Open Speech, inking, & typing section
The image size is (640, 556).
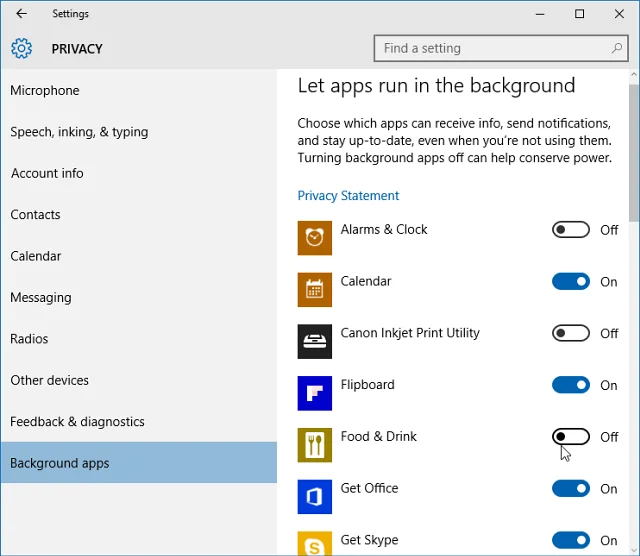click(139, 132)
